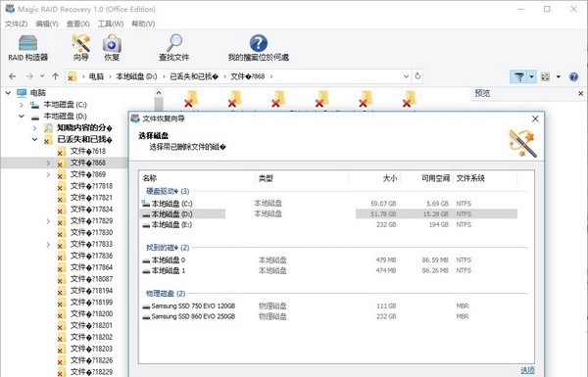The height and width of the screenshot is (377, 588).
Task: Refresh the address bar location
Action: 417,76
